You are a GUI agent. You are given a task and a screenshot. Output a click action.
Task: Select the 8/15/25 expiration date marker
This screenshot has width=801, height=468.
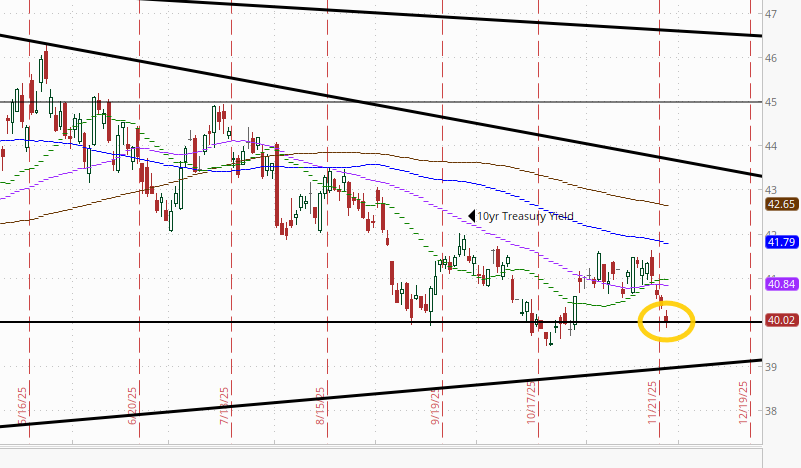(x=320, y=405)
